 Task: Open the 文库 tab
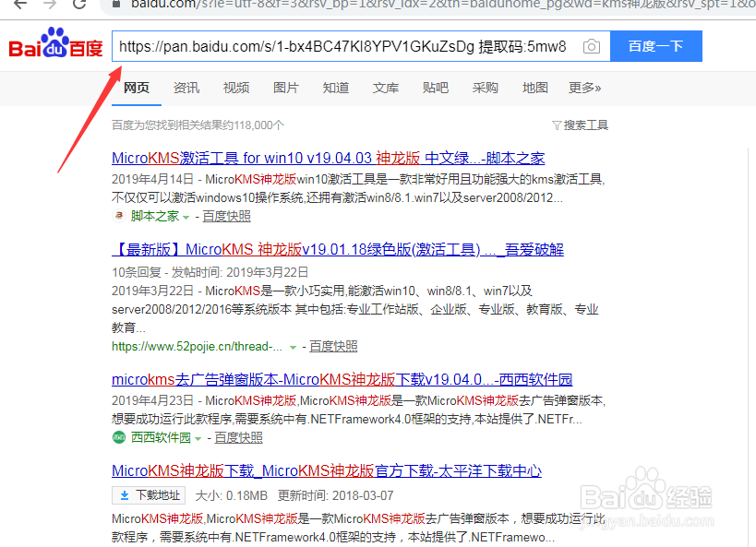[x=386, y=88]
